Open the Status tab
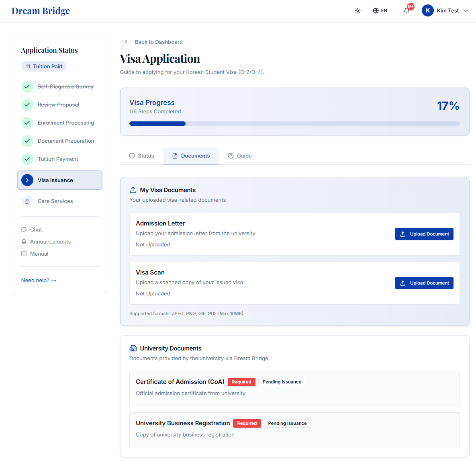The width and height of the screenshot is (476, 461). click(x=141, y=156)
